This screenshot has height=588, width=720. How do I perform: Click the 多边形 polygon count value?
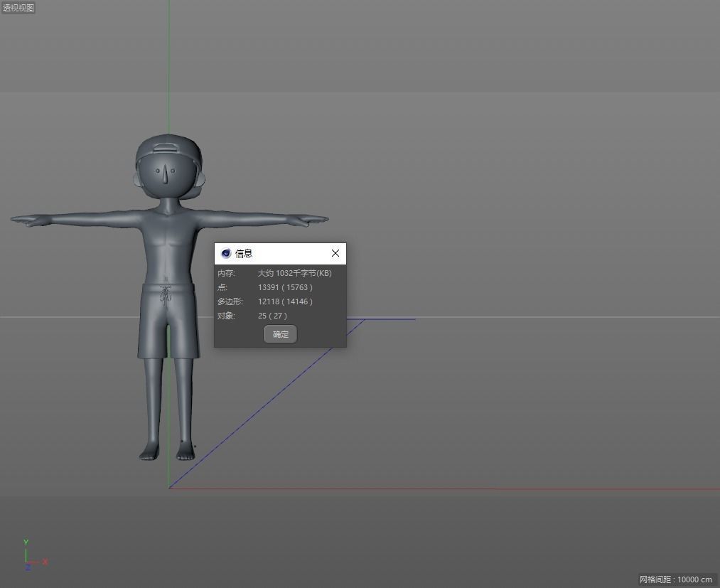(x=284, y=301)
